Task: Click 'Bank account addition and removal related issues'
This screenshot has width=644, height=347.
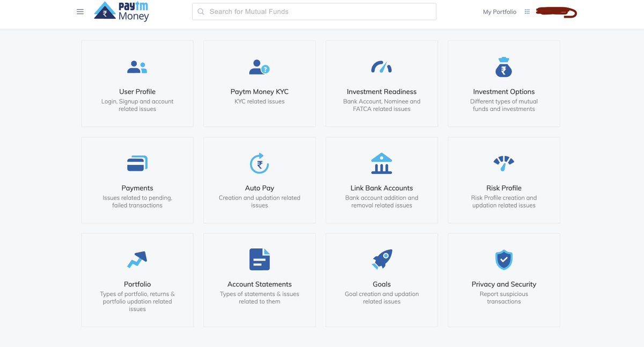Action: tap(382, 202)
